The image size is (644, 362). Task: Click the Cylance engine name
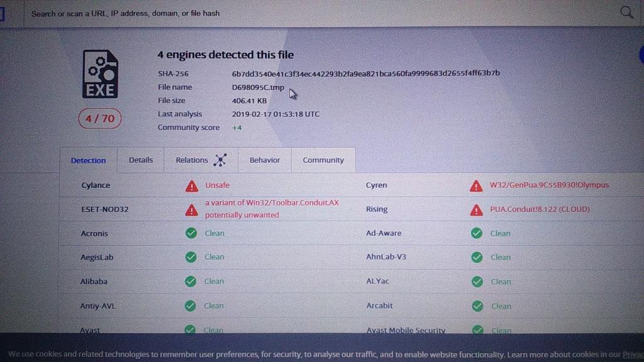(96, 185)
